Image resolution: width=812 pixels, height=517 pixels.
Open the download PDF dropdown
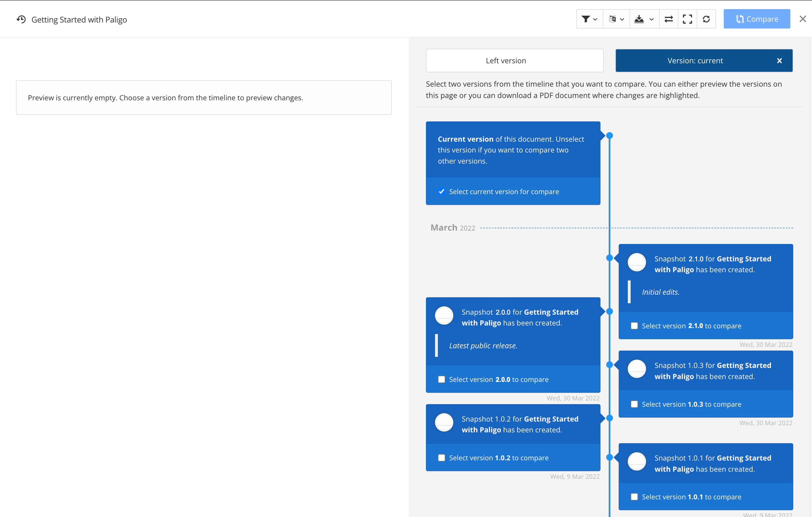644,19
